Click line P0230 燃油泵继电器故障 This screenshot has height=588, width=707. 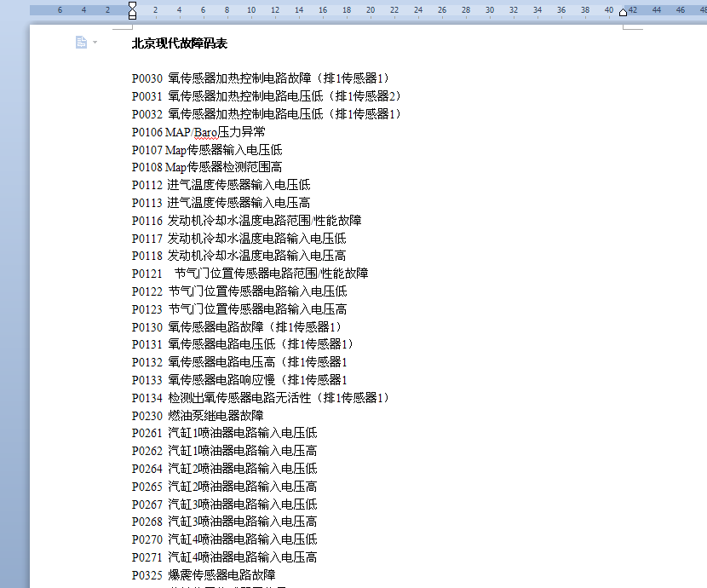pyautogui.click(x=198, y=415)
